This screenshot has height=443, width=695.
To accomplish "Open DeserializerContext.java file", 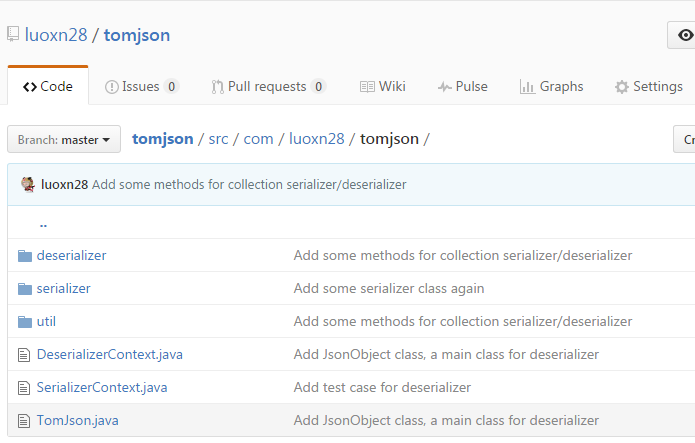I will 109,354.
